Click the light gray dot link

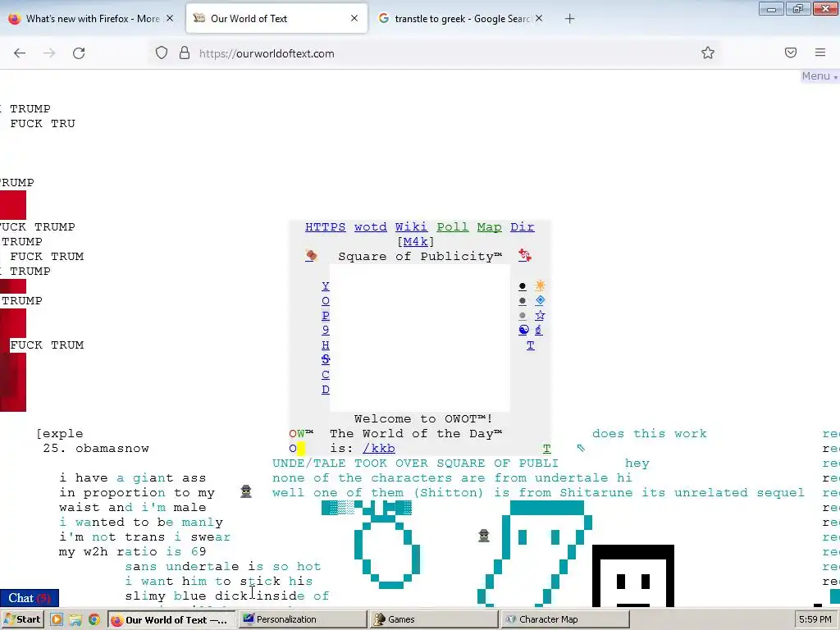pos(523,316)
